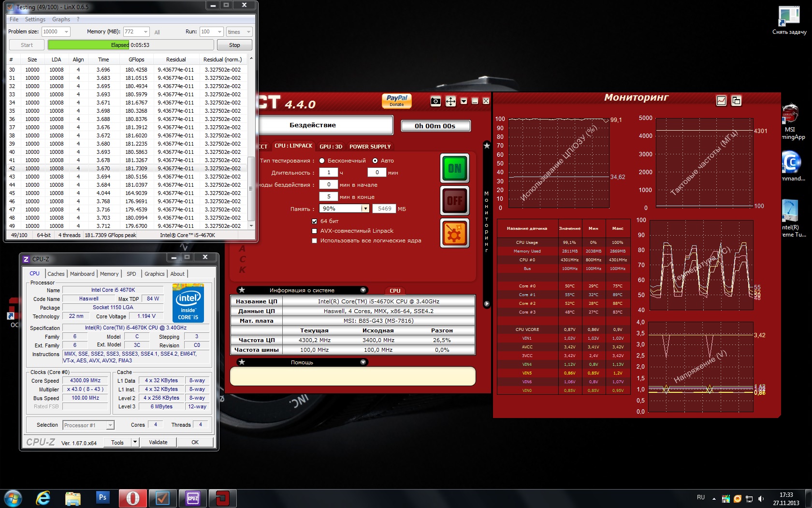Viewport: 812px width, 508px height.
Task: Open the Graphics tab in CPU-Z
Action: tap(155, 274)
